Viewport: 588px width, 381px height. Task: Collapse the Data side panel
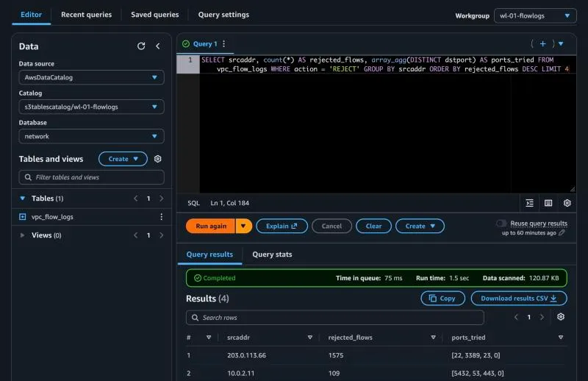point(158,46)
